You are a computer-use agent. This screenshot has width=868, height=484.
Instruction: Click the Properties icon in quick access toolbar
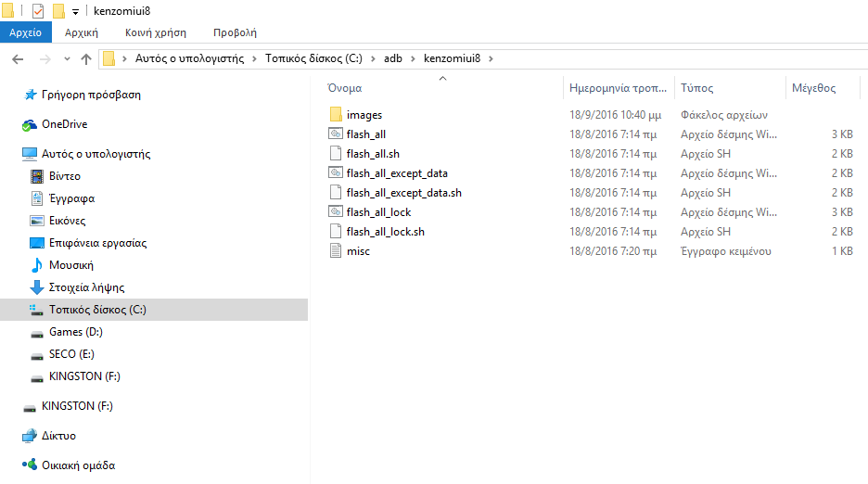click(x=38, y=11)
